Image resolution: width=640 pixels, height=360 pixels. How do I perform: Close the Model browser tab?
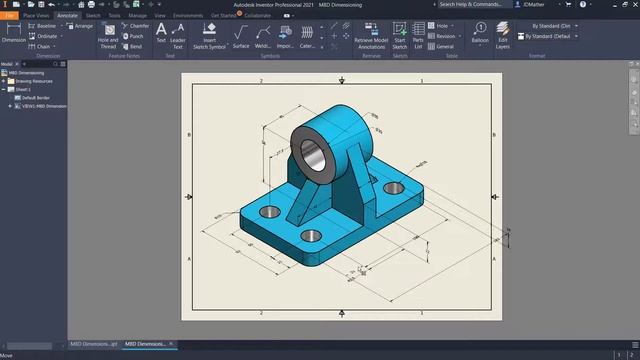(17, 64)
